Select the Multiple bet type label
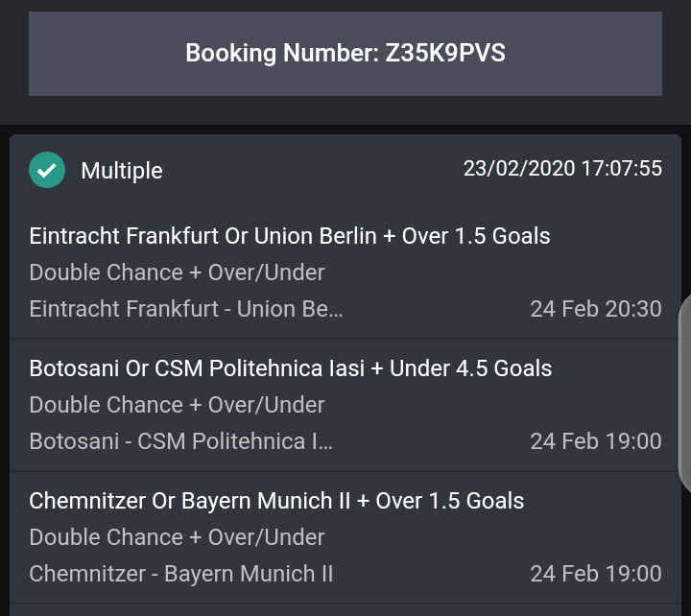 122,171
